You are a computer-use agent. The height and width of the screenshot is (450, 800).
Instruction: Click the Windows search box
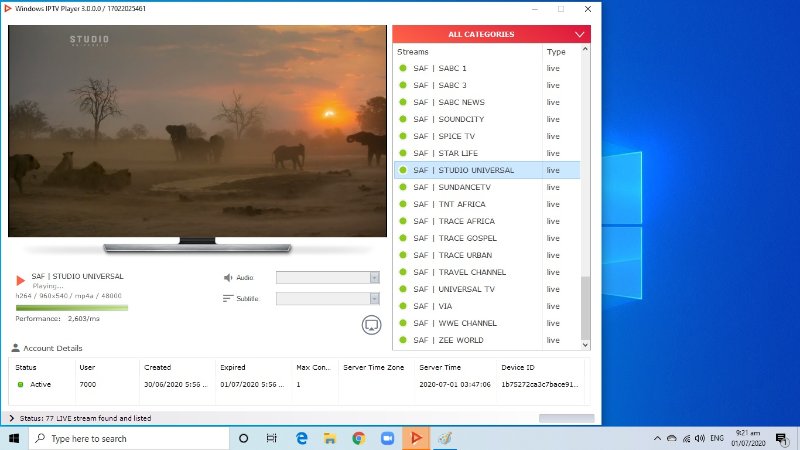130,438
